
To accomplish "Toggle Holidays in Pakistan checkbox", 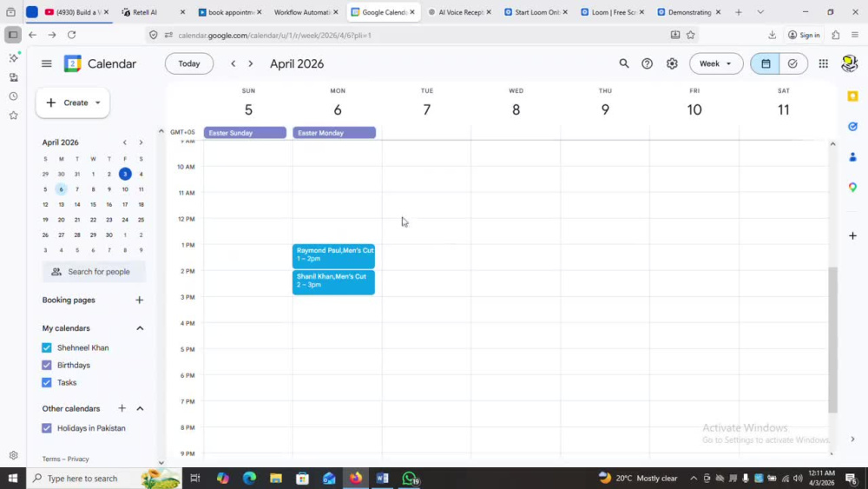I will 47,428.
